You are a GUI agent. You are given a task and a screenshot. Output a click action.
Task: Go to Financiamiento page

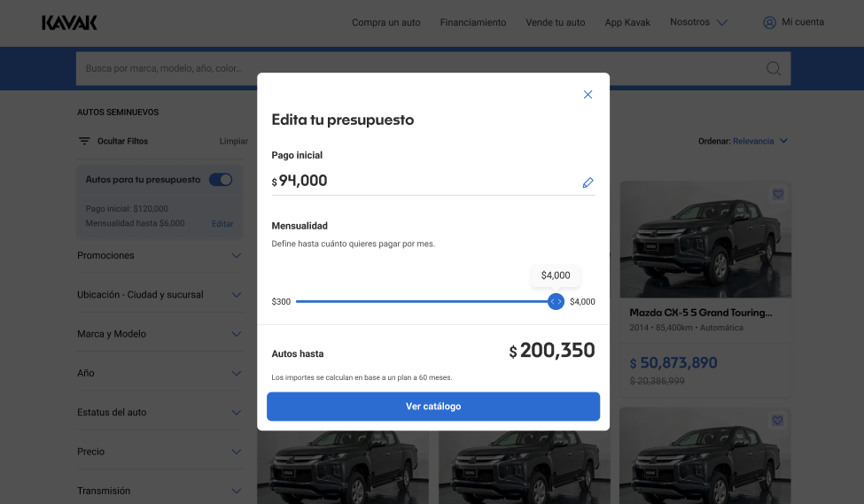click(x=473, y=23)
